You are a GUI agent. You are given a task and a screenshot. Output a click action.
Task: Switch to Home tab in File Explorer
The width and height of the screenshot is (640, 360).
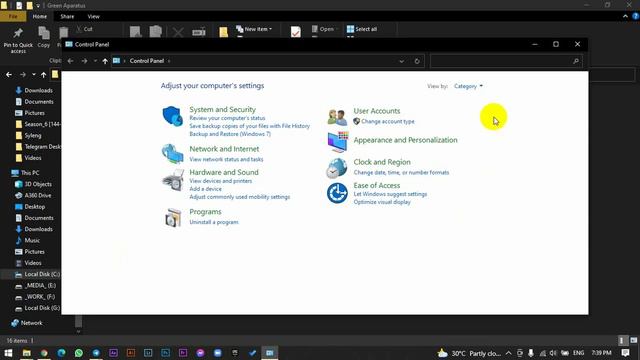click(40, 16)
